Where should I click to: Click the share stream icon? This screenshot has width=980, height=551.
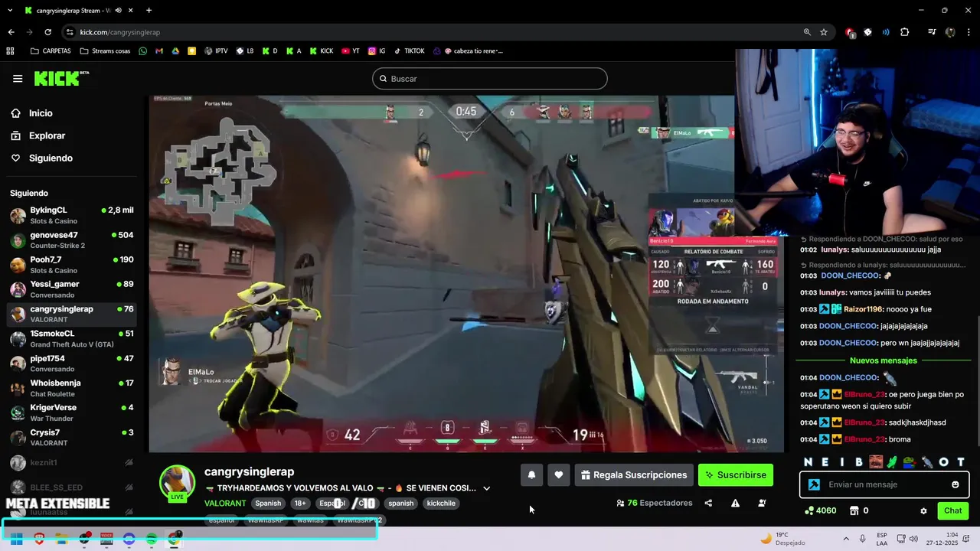point(708,504)
